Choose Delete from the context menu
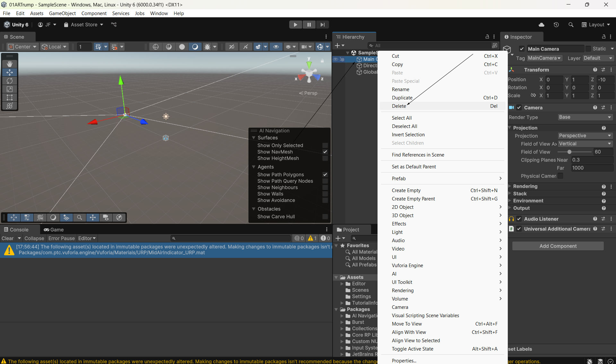The image size is (616, 364). tap(399, 106)
